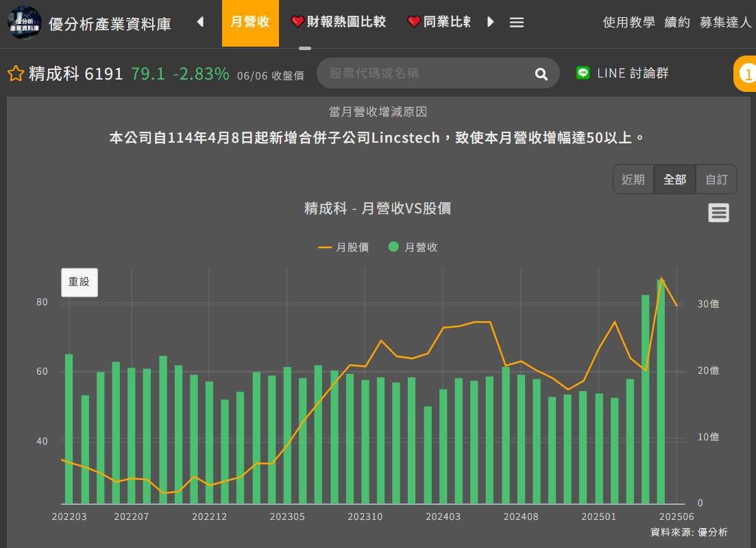Click the 優分析產業資料庫 site title

tap(110, 23)
